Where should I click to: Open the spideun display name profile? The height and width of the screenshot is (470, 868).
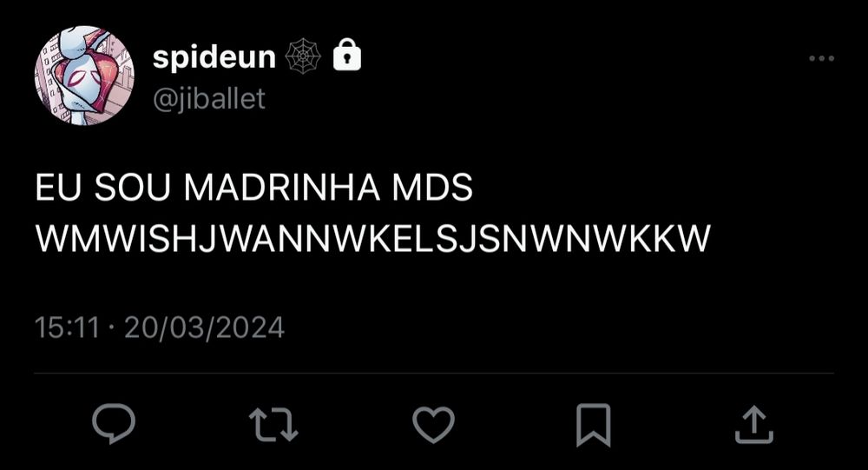[x=214, y=56]
